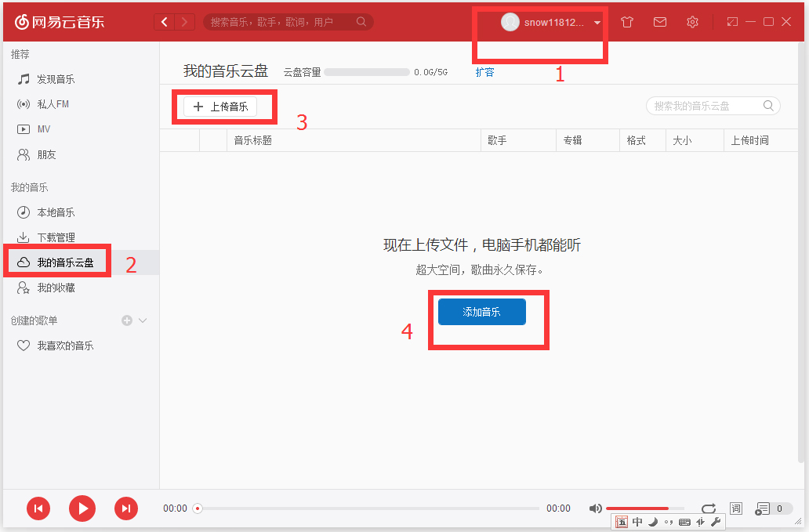The image size is (809, 532).
Task: Skip to the next track
Action: 126,508
